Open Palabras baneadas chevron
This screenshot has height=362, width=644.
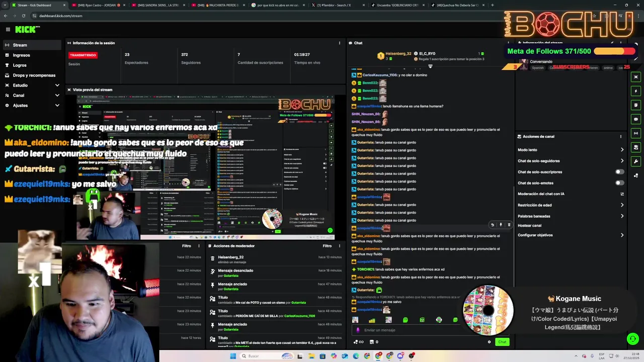click(x=622, y=216)
